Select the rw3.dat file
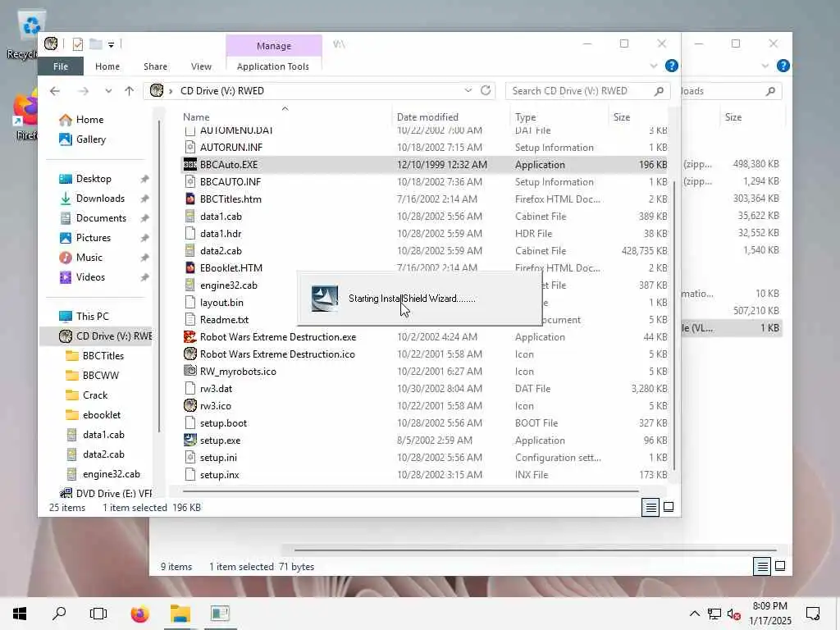Viewport: 840px width, 630px height. click(x=217, y=388)
